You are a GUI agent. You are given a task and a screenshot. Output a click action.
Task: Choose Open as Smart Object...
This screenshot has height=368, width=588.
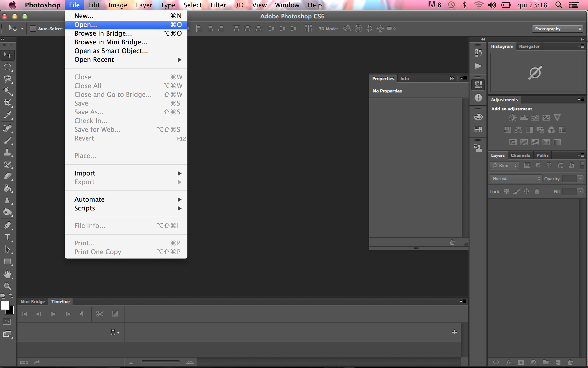click(x=126, y=51)
